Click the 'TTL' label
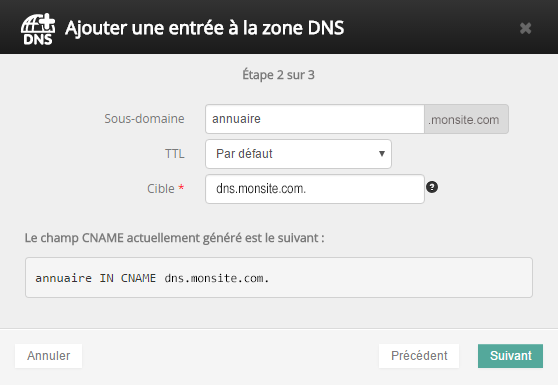The height and width of the screenshot is (385, 558). pos(174,154)
